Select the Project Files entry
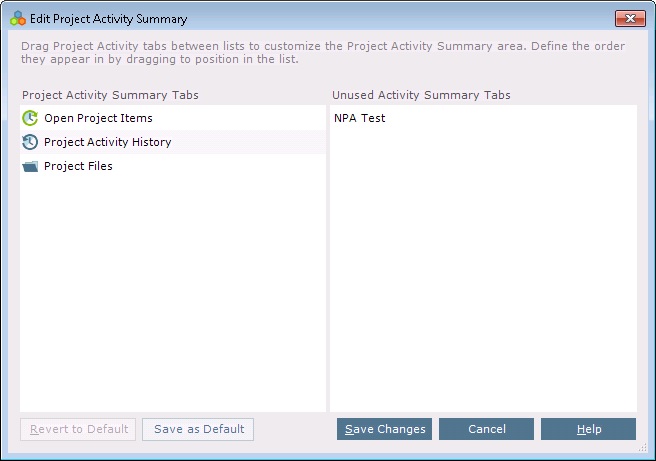656x461 pixels. point(173,166)
